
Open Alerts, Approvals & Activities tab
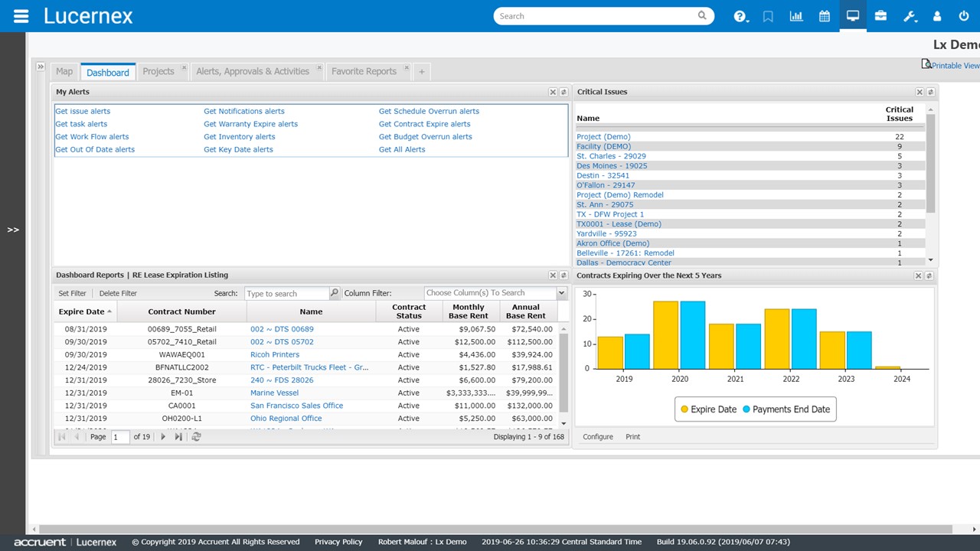tap(253, 71)
